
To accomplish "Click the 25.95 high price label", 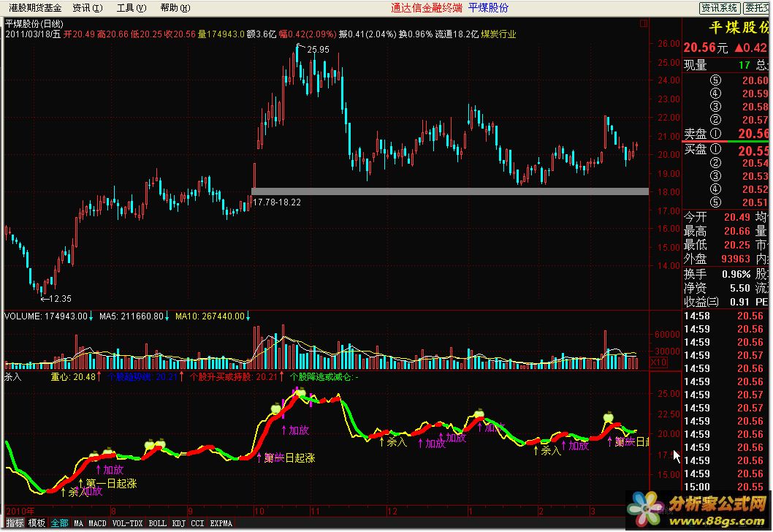I will 318,49.
